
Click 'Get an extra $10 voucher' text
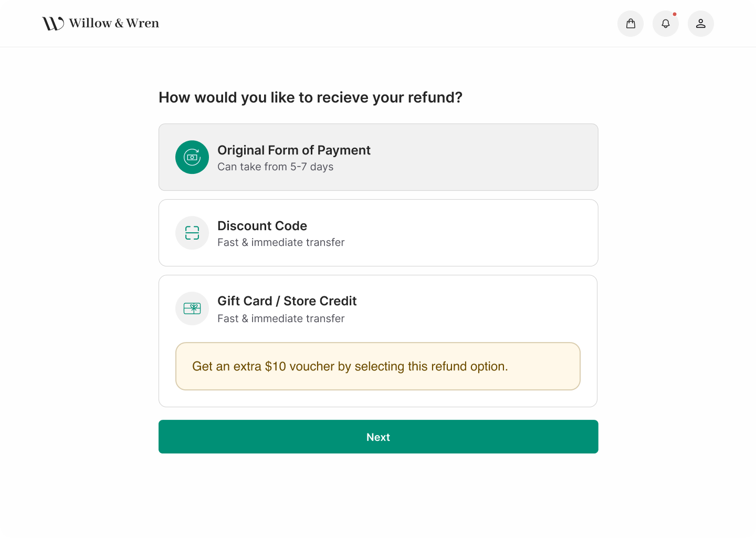[350, 366]
